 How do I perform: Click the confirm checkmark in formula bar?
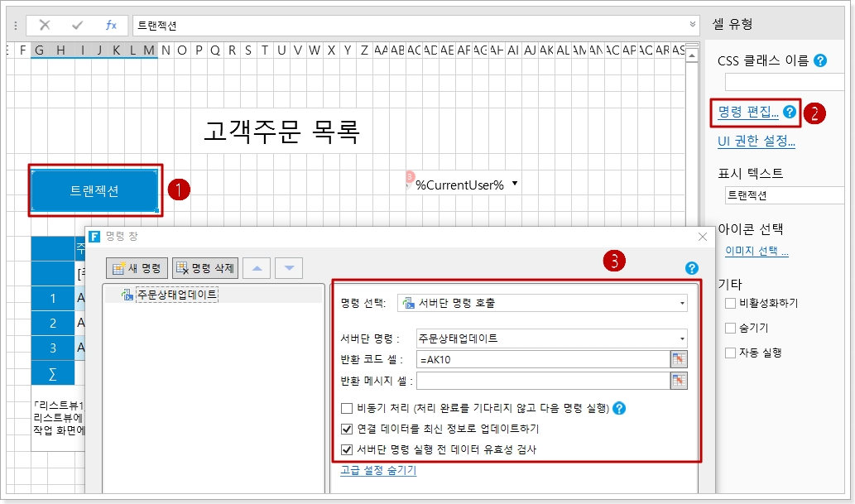tap(78, 25)
